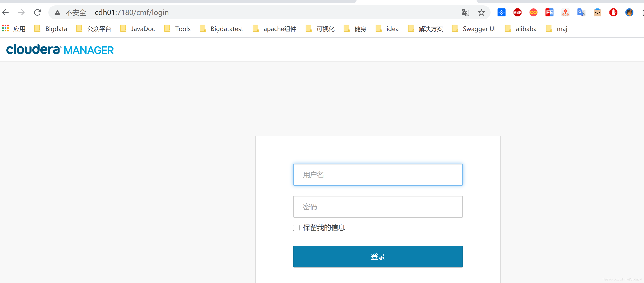
Task: Open the stop-hand blocker extension
Action: [x=613, y=12]
